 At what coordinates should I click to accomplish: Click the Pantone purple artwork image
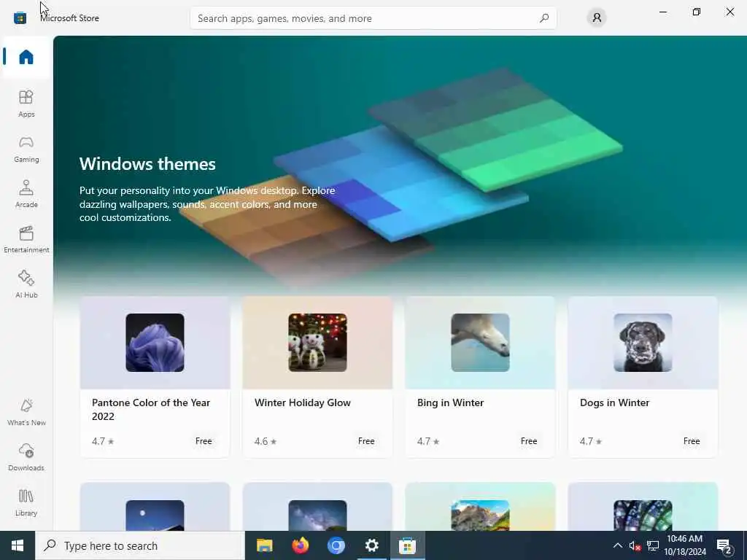click(x=155, y=343)
